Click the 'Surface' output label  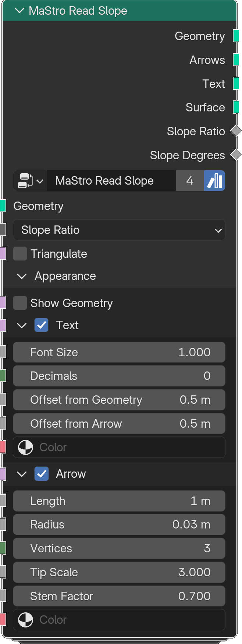(x=205, y=107)
